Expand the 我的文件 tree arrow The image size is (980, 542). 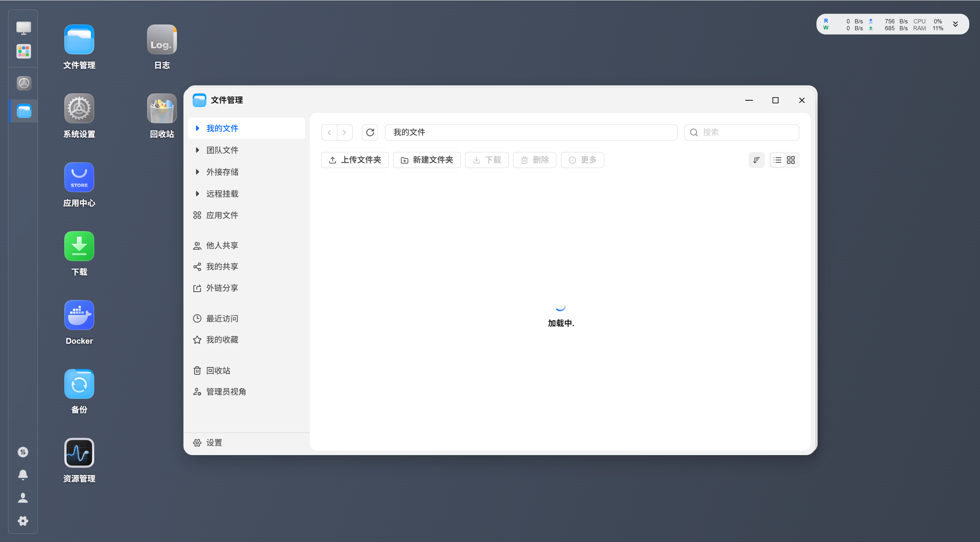197,128
